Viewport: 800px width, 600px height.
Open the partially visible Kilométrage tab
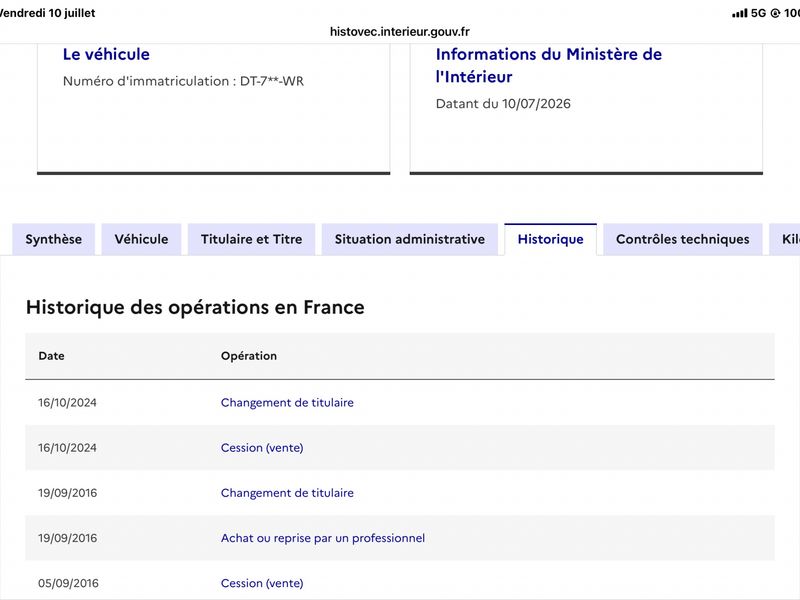coord(785,239)
